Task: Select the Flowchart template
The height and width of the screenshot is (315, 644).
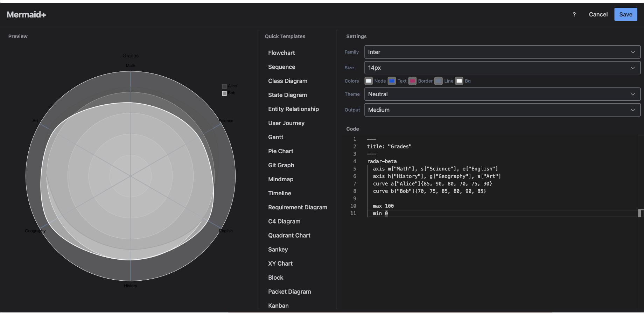Action: (281, 53)
